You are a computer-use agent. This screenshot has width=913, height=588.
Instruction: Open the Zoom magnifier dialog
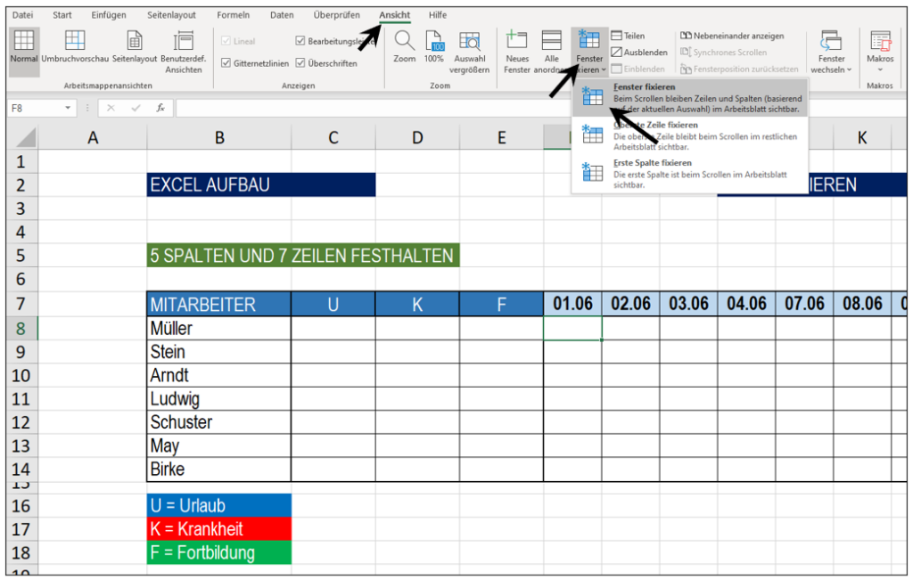point(404,47)
